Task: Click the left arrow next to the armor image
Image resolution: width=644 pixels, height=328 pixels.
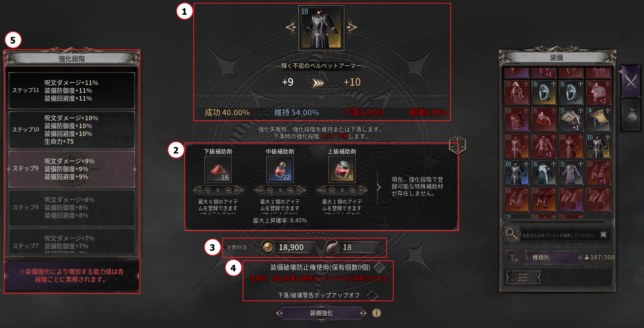Action: point(291,27)
